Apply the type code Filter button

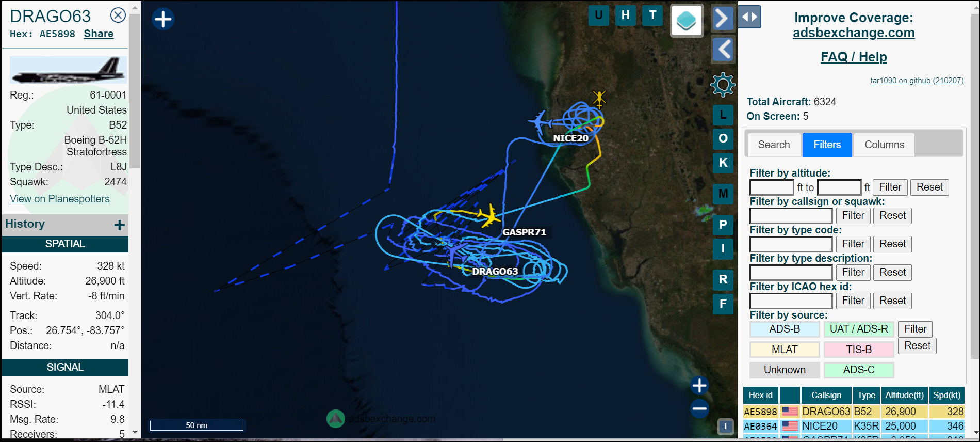coord(853,244)
